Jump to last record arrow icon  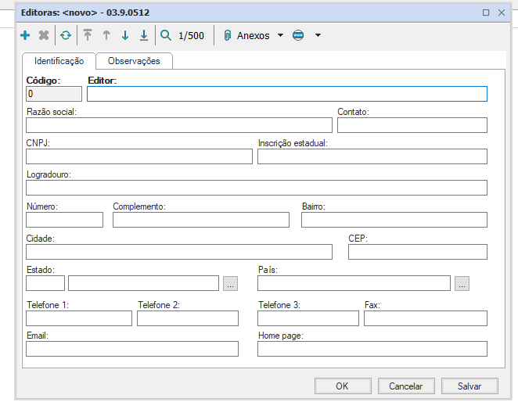144,36
